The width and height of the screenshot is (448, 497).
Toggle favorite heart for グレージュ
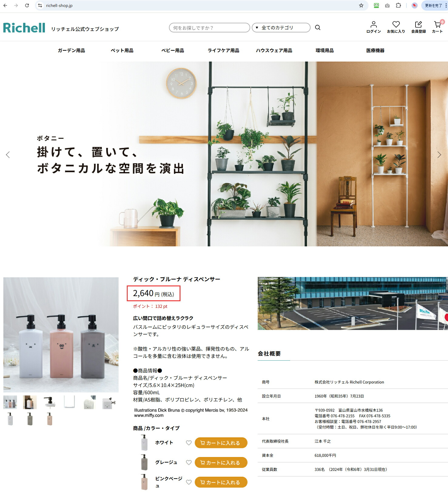(x=189, y=462)
